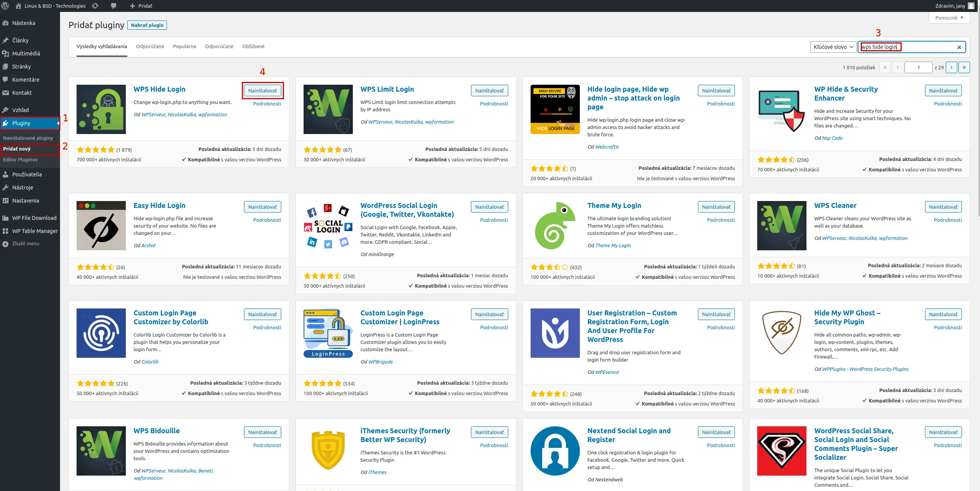Go to next results page arrow
Image resolution: width=980 pixels, height=491 pixels.
click(952, 67)
